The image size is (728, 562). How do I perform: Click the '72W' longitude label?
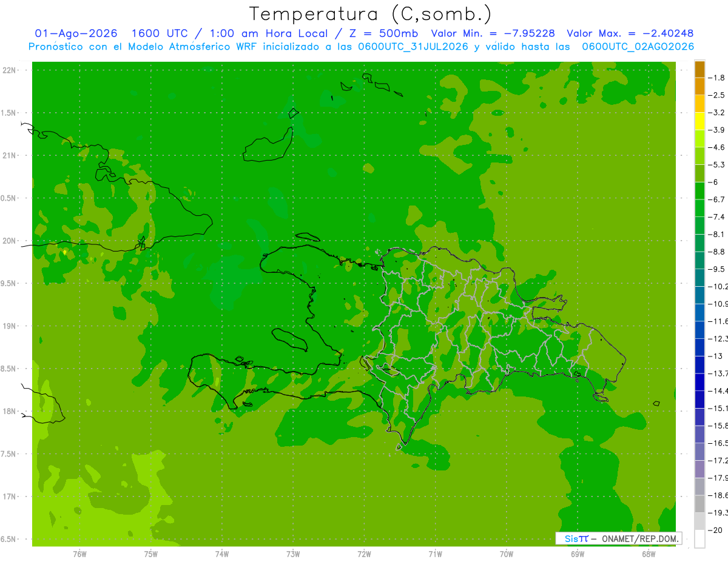364,554
